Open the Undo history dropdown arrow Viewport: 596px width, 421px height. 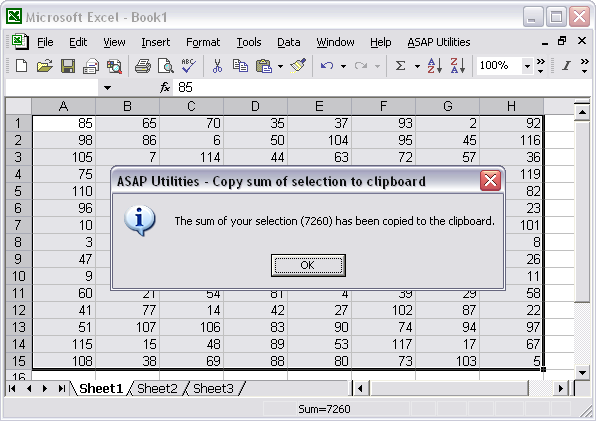[x=343, y=66]
